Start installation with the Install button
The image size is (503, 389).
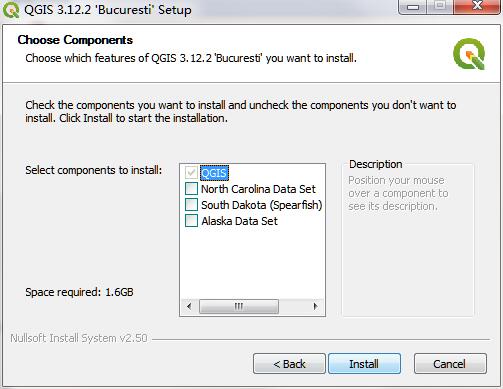[x=364, y=364]
